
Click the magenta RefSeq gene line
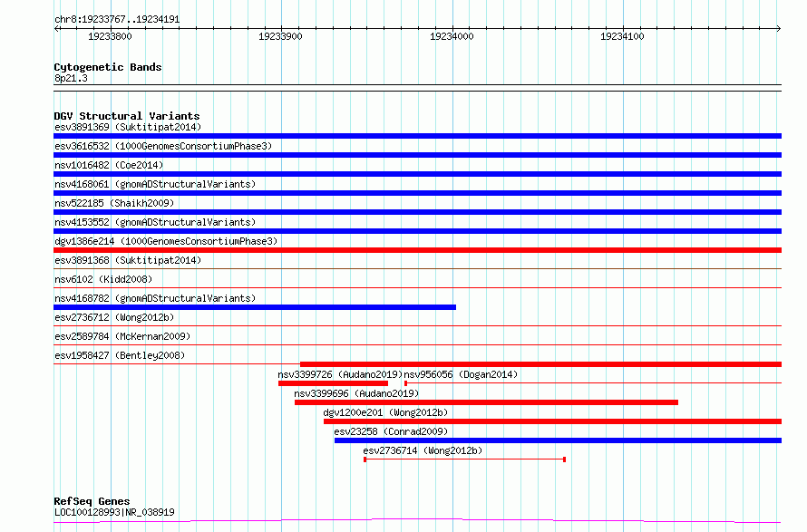(417, 521)
